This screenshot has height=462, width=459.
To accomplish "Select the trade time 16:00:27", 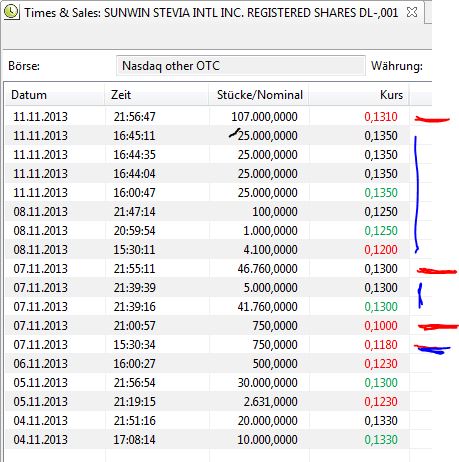I will (134, 364).
